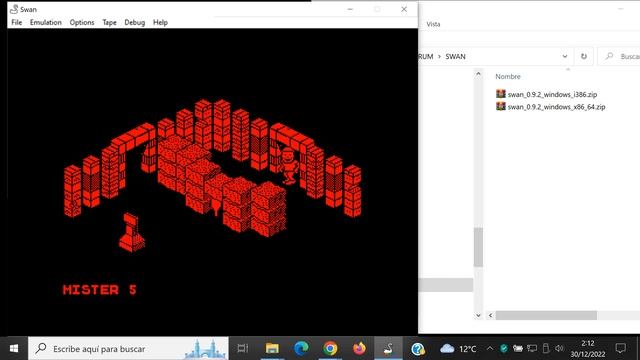Viewport: 640px width, 360px height.
Task: Click the battery tray icon
Action: click(518, 349)
